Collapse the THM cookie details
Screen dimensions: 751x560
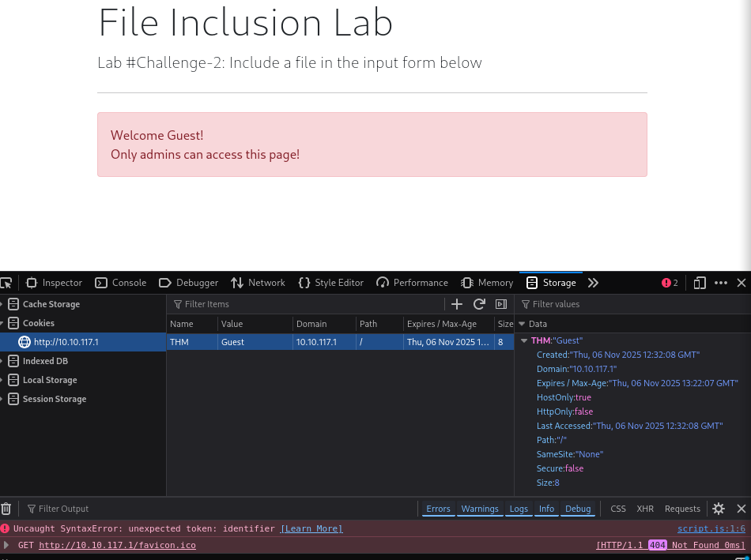coord(524,340)
